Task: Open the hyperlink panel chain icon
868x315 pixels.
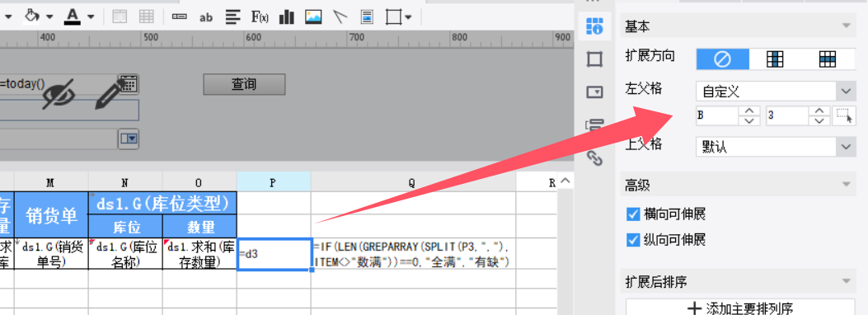Action: [594, 158]
